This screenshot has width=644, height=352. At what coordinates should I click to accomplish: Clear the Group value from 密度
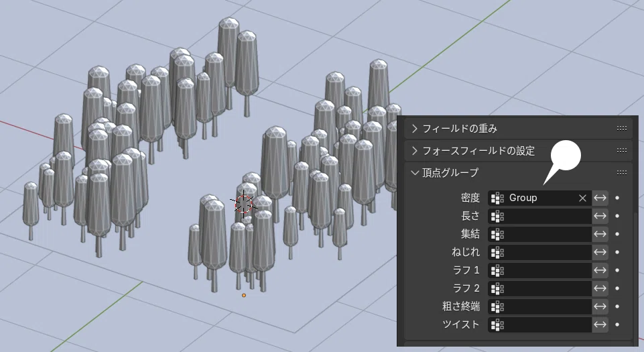582,198
